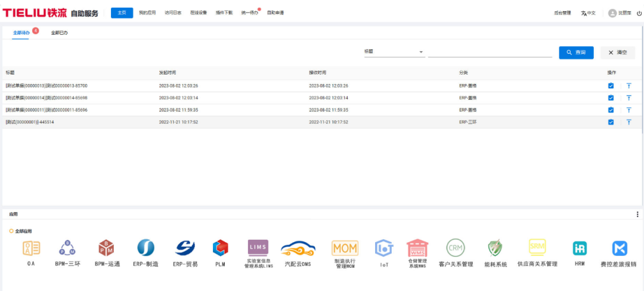The height and width of the screenshot is (291, 644).
Task: Open the 客户关系管理 CRM app
Action: coord(456,248)
